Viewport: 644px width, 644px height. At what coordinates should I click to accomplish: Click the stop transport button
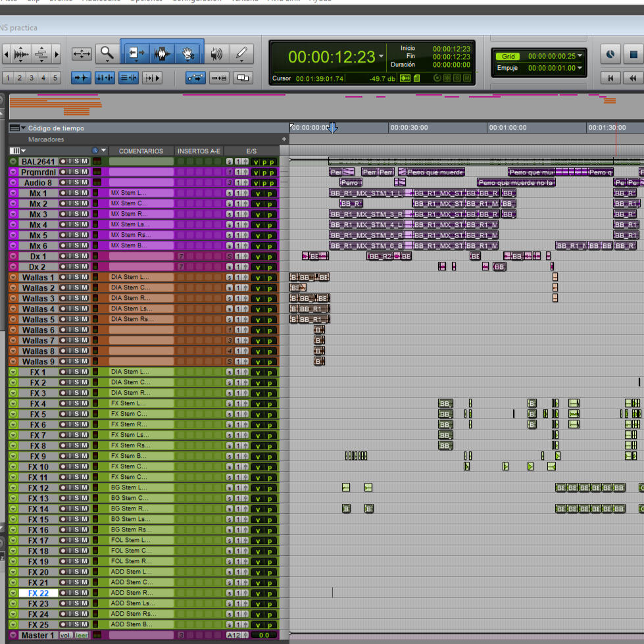point(633,54)
